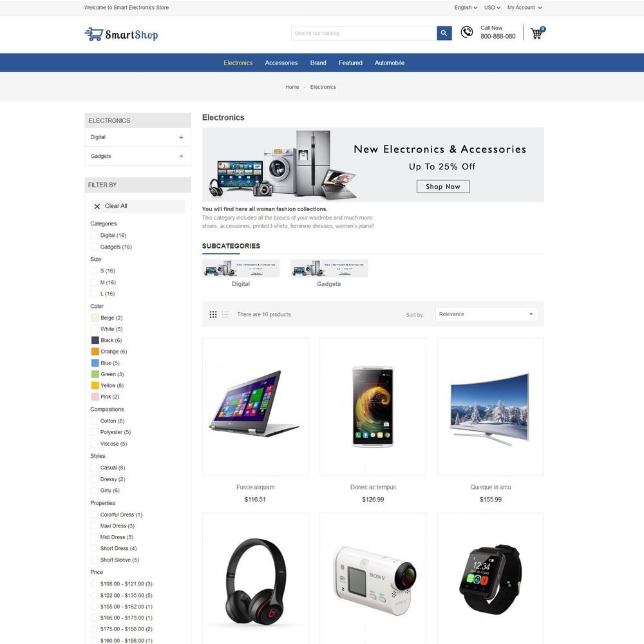Click the SmartShop cart logo

[121, 35]
